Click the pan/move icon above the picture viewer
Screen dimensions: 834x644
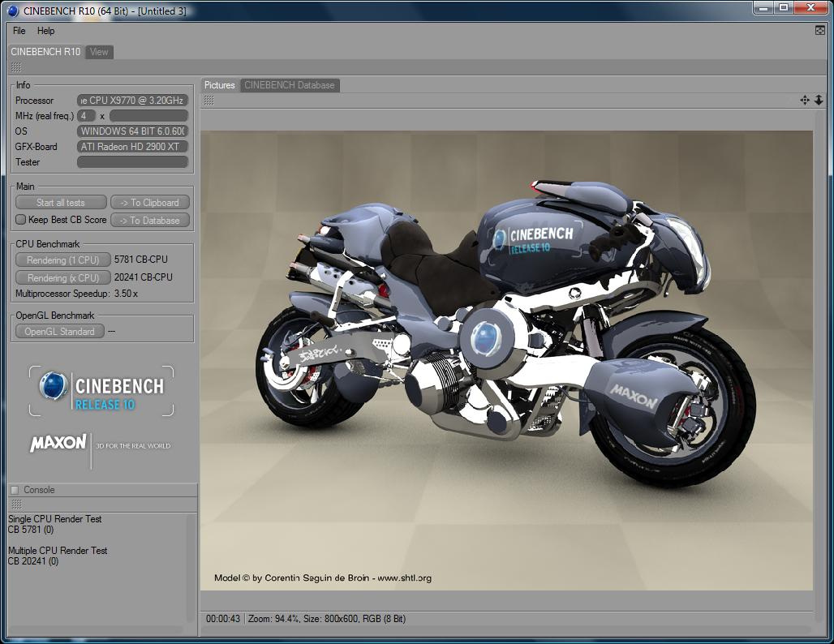click(x=804, y=100)
